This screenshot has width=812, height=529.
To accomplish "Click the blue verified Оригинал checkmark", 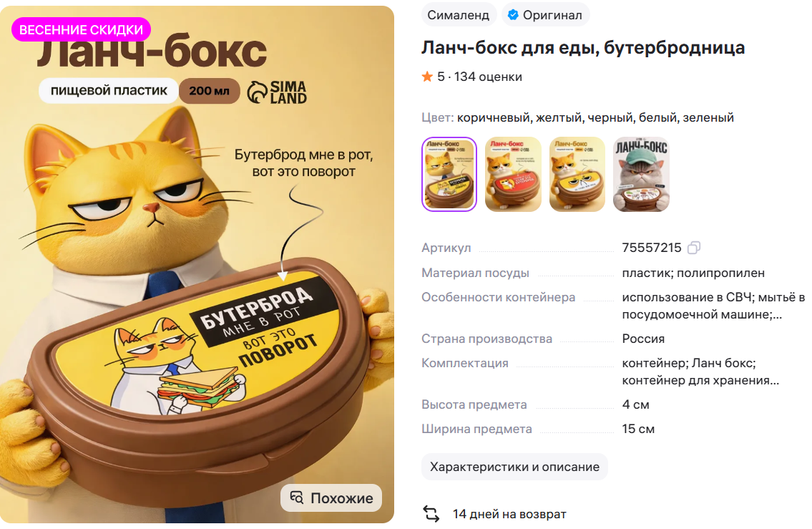I will (x=513, y=15).
